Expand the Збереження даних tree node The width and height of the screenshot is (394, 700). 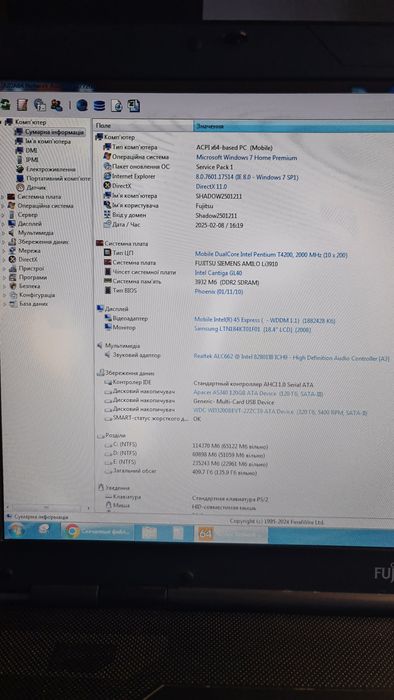[x=4, y=242]
